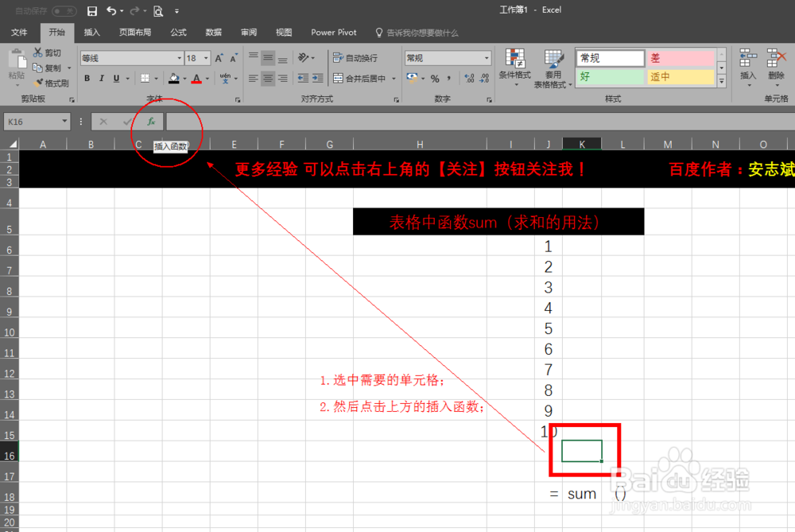Toggle underline formatting
Viewport: 795px width, 532px height.
116,78
